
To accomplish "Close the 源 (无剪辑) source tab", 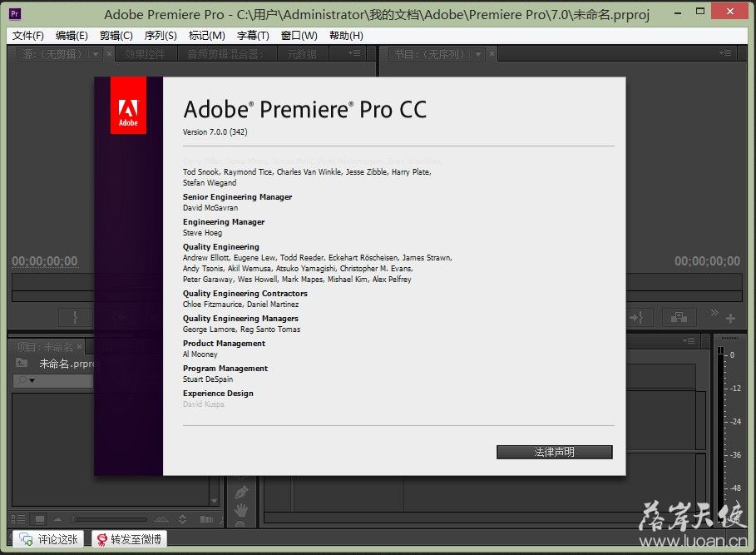I will click(x=110, y=53).
